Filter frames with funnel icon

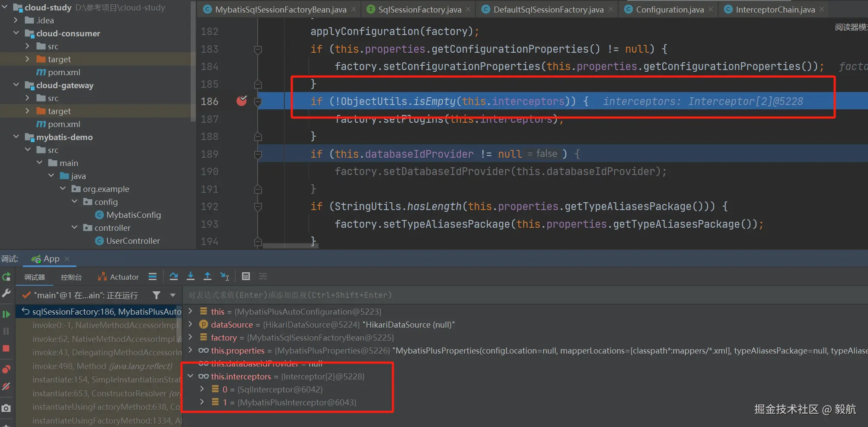156,295
